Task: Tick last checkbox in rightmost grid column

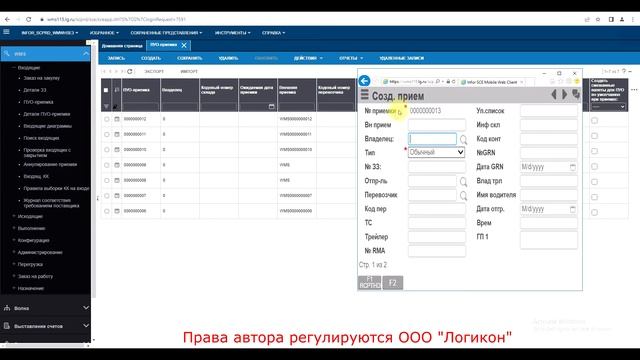Action: (594, 212)
